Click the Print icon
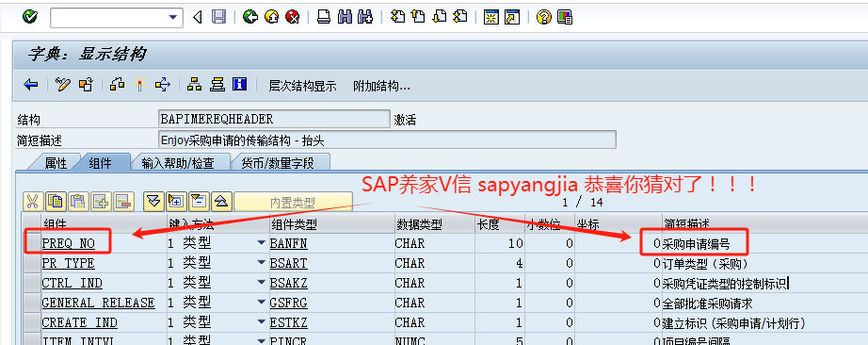This screenshot has height=345, width=868. (x=324, y=17)
